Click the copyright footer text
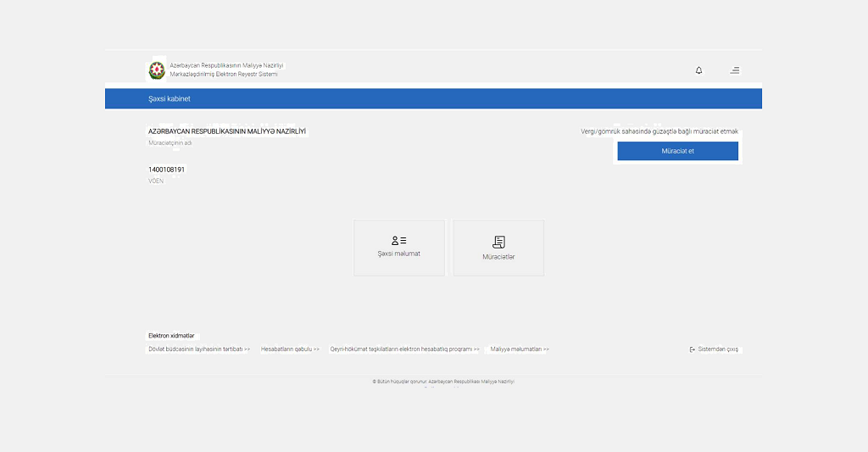The width and height of the screenshot is (868, 452). (443, 382)
